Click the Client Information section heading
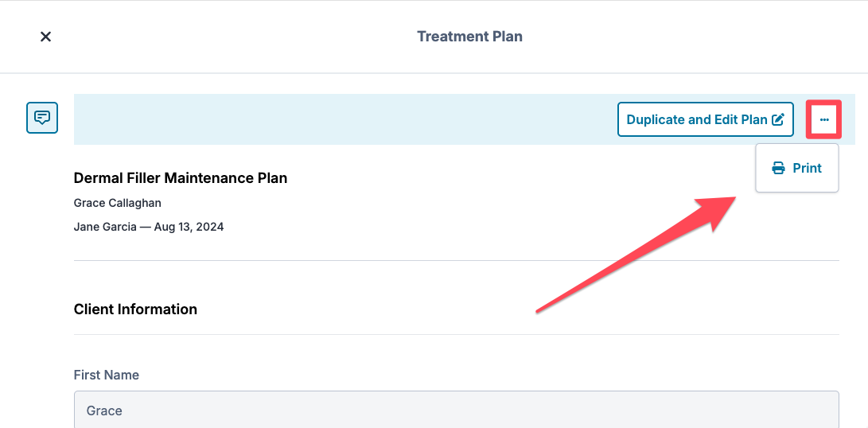The height and width of the screenshot is (428, 868). [x=135, y=309]
